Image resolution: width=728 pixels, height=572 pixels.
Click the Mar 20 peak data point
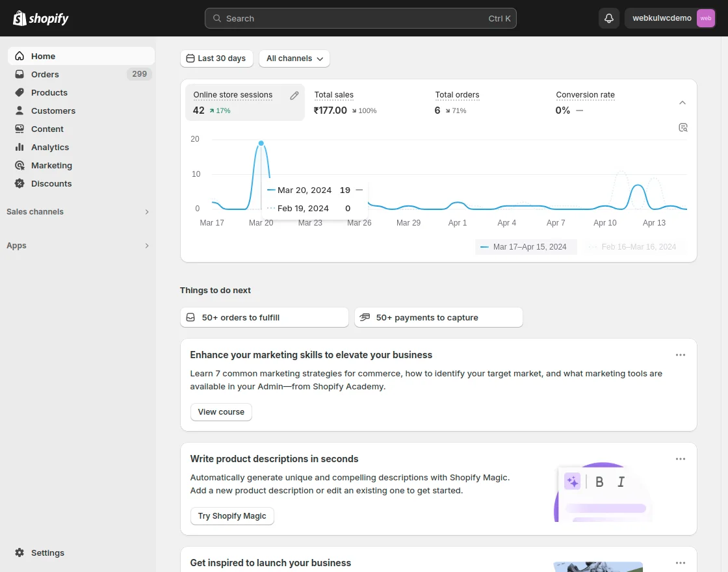(261, 143)
